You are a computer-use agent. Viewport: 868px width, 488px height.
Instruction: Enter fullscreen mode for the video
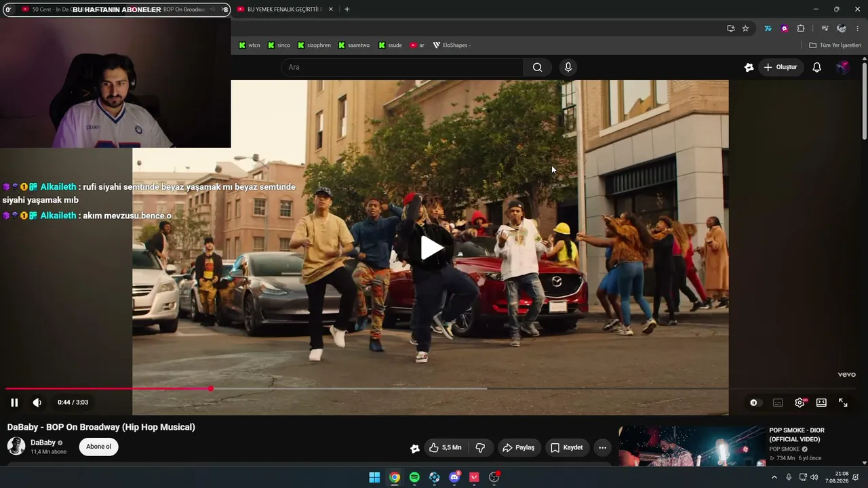[843, 403]
